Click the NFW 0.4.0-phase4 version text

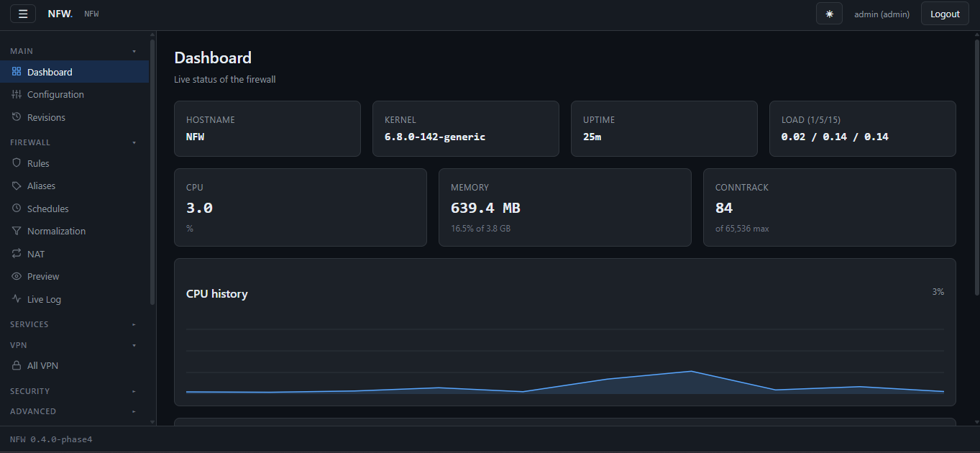[x=51, y=439]
